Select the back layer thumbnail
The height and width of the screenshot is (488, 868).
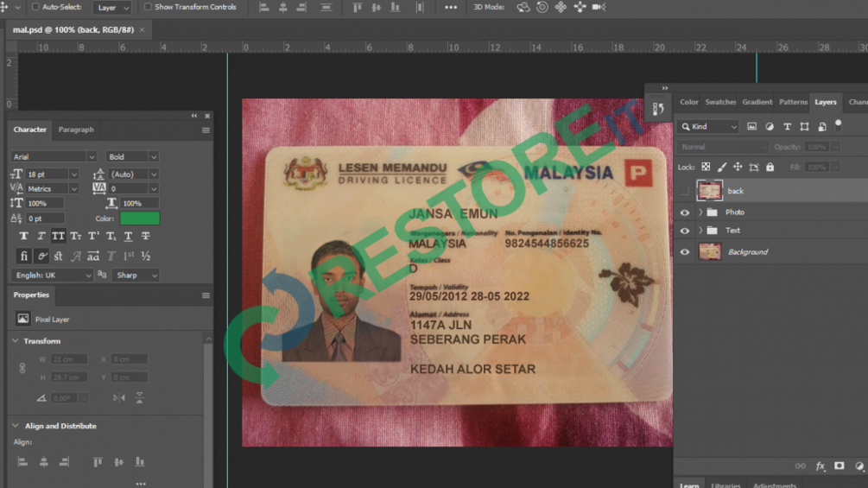(710, 191)
